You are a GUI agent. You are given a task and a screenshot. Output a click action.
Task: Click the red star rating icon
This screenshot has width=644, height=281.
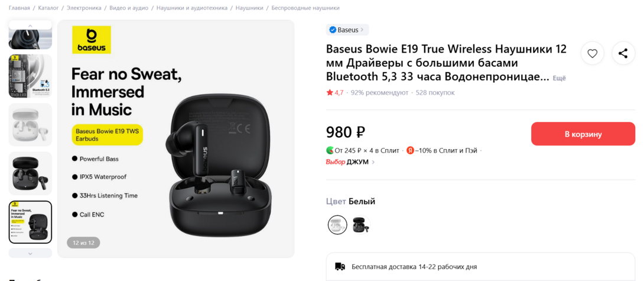(x=330, y=92)
